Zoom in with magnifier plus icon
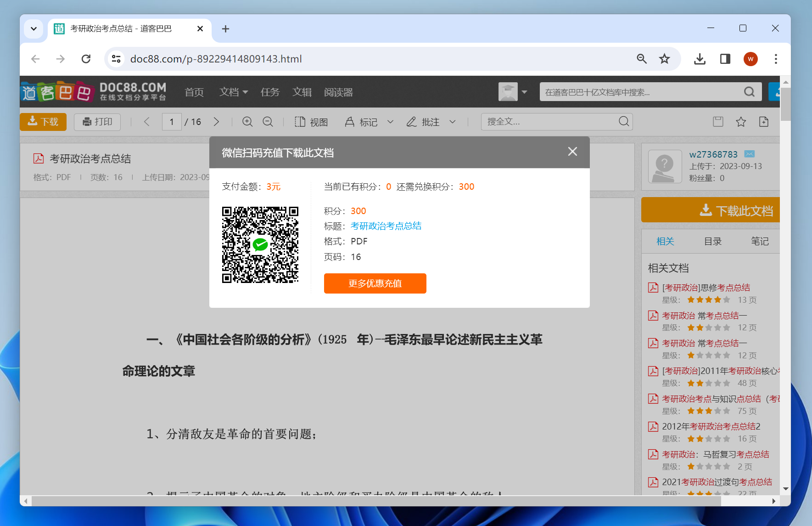This screenshot has width=812, height=526. click(x=247, y=122)
